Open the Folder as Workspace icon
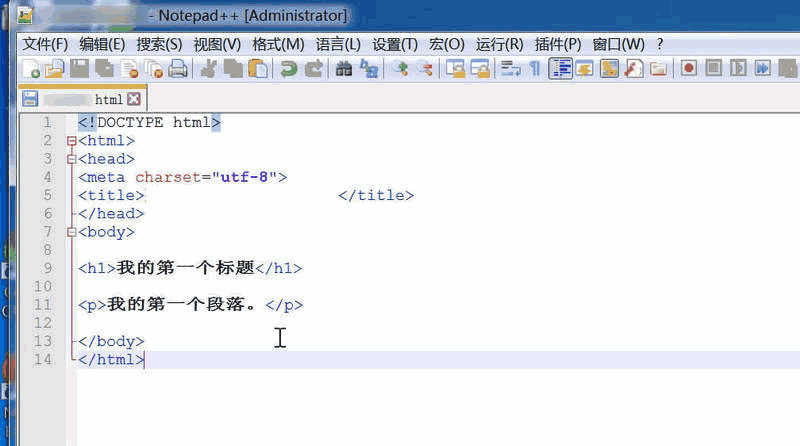 click(x=658, y=68)
